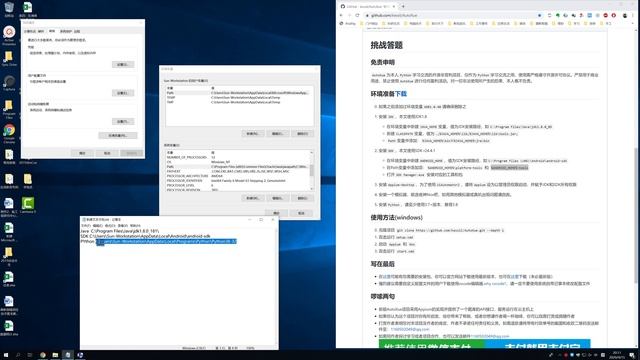The height and width of the screenshot is (360, 640).
Task: Launch Active Presenter from the desktop
Action: [9, 34]
